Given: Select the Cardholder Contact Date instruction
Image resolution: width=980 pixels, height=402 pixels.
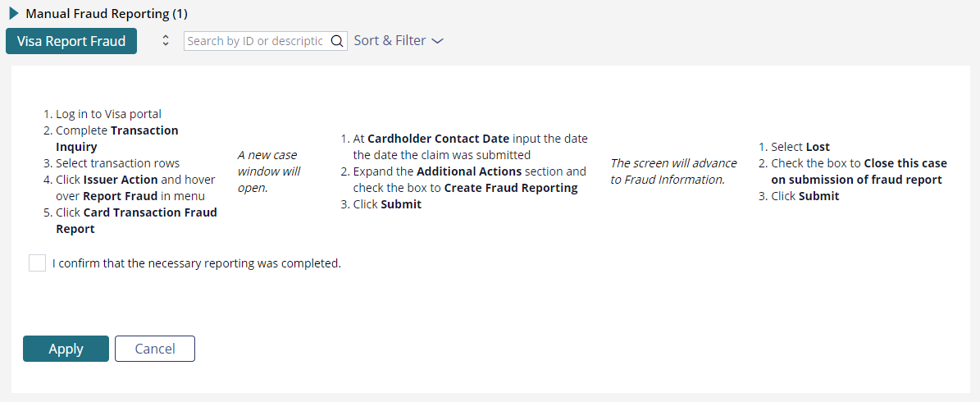Looking at the screenshot, I should (464, 146).
